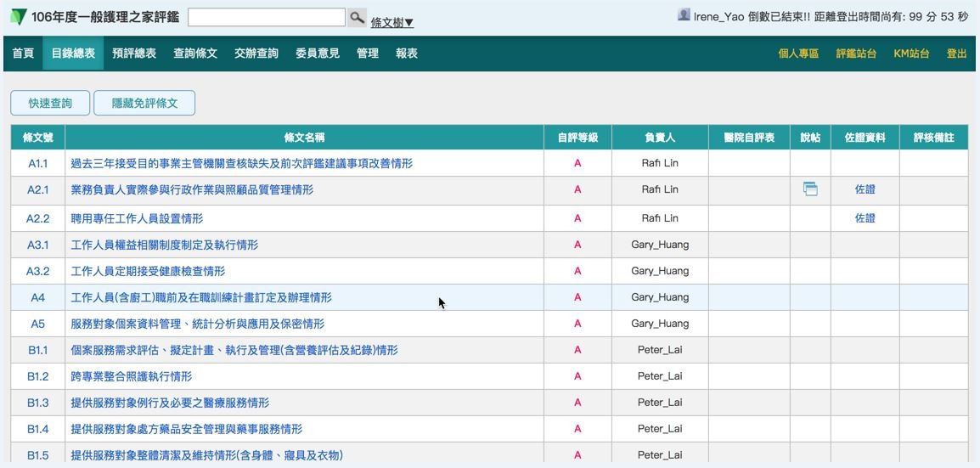Click Gary_Huang in row A3.1
980x468 pixels.
(660, 245)
